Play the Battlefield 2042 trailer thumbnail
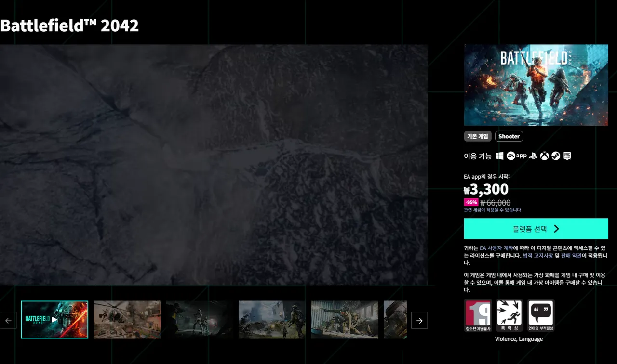 (54, 320)
